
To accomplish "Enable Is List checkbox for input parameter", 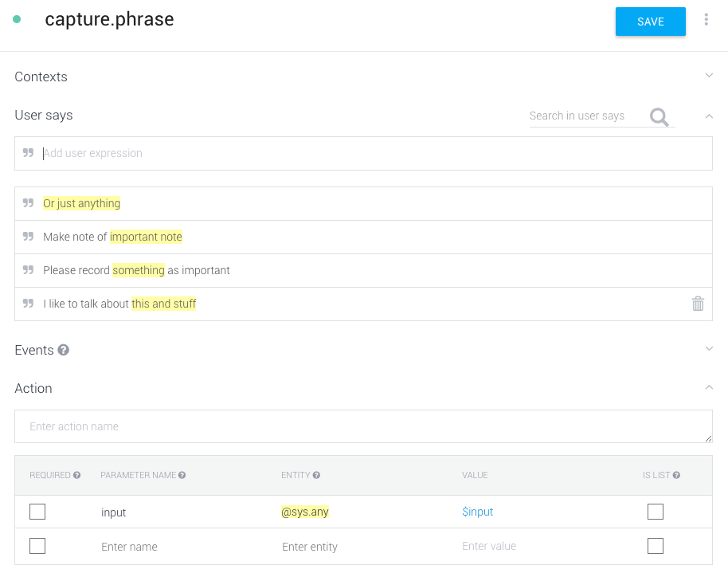I will coord(656,512).
